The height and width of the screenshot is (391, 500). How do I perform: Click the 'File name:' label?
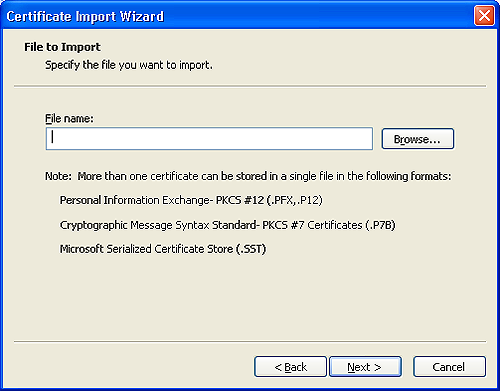(69, 118)
